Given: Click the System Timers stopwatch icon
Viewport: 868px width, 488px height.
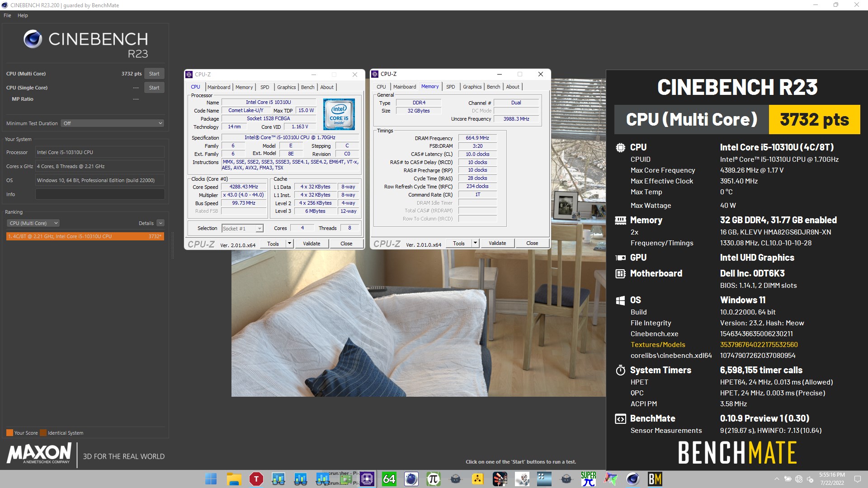Looking at the screenshot, I should click(620, 371).
